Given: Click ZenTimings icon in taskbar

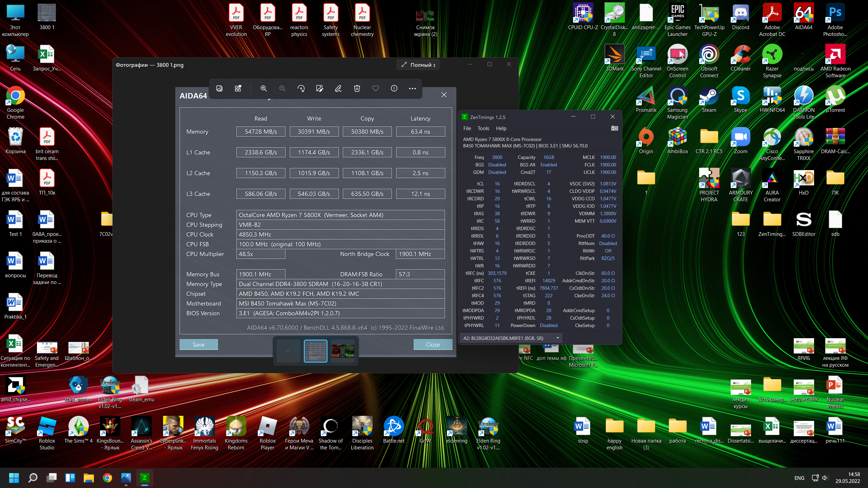Looking at the screenshot, I should 145,478.
